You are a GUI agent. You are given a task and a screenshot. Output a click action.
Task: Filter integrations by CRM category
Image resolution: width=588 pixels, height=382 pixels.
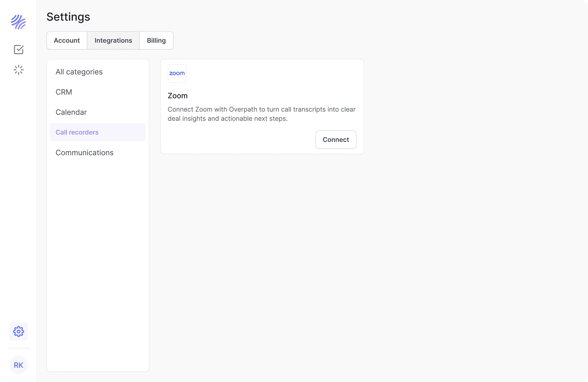(x=64, y=92)
